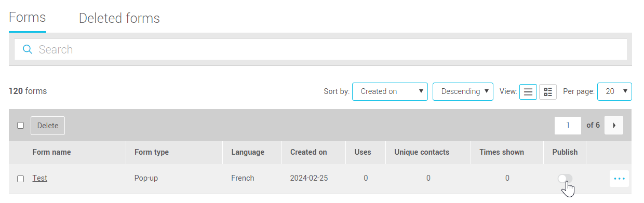Viewport: 644px width, 203px height.
Task: Click the 2024-02-25 date cell
Action: pyautogui.click(x=309, y=178)
